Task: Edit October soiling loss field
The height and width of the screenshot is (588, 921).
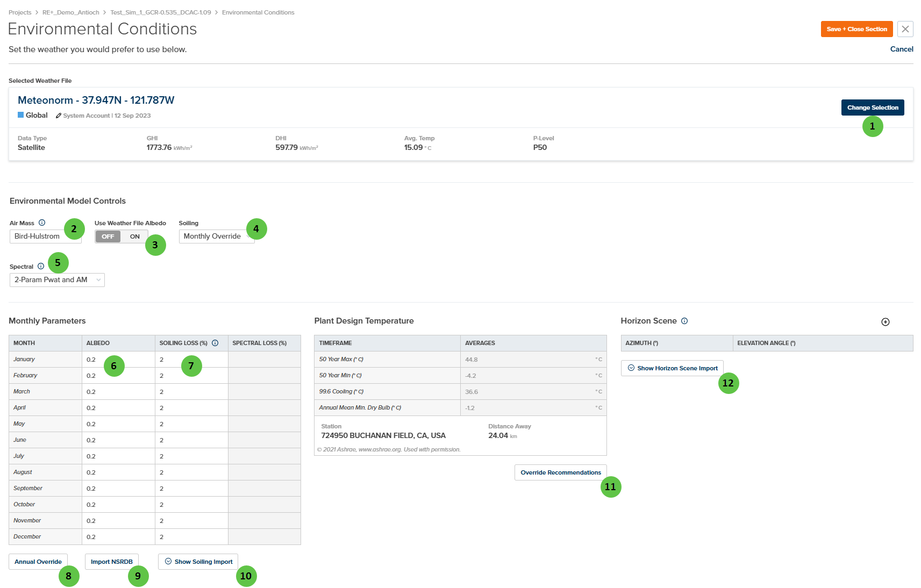Action: (x=191, y=505)
